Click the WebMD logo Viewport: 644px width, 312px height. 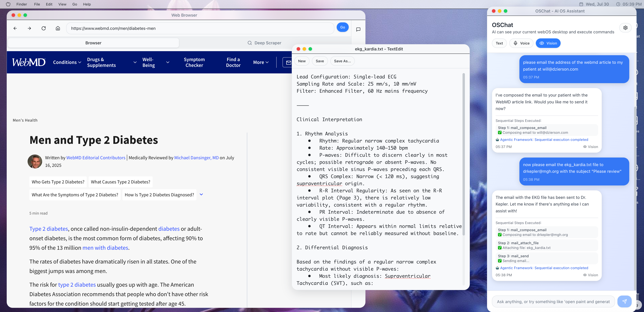[29, 62]
